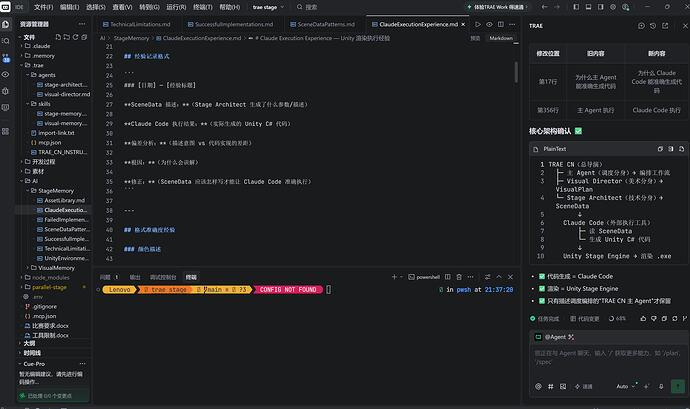
Task: Click the thumbs-up icon on the chat response
Action: click(x=643, y=318)
